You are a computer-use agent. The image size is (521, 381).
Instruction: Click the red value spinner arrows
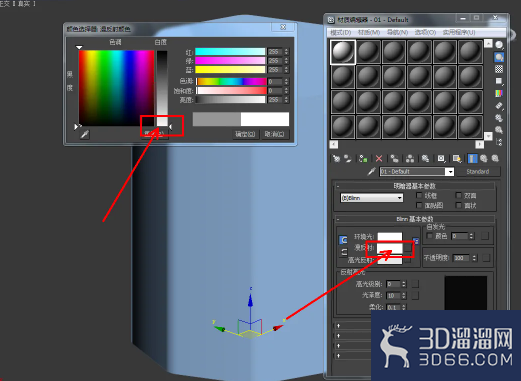286,52
